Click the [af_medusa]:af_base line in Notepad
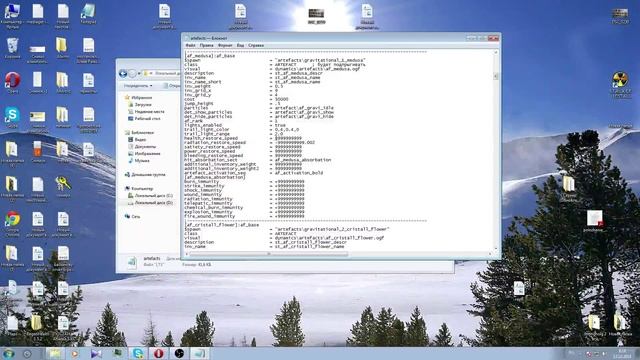Image resolution: width=640 pixels, height=360 pixels. (x=210, y=56)
